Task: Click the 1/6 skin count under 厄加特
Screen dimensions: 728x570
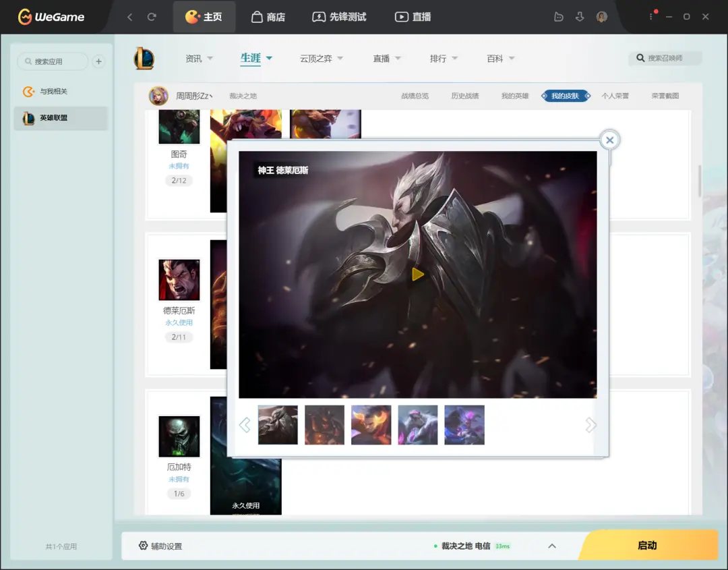Action: tap(179, 493)
